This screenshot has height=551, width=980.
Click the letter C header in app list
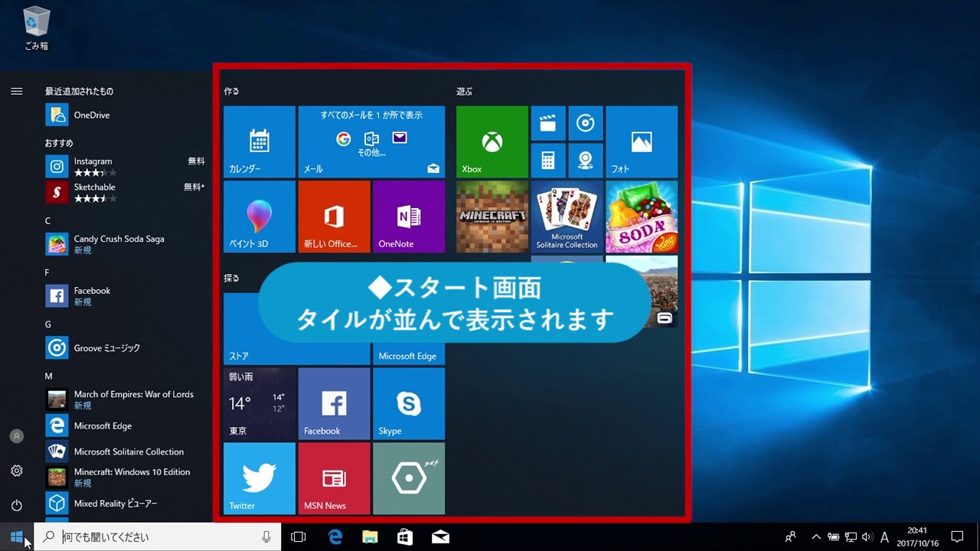(47, 220)
